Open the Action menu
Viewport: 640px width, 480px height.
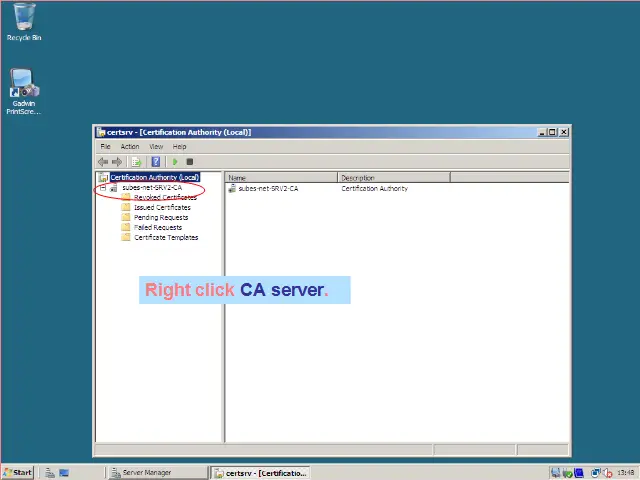(x=130, y=146)
